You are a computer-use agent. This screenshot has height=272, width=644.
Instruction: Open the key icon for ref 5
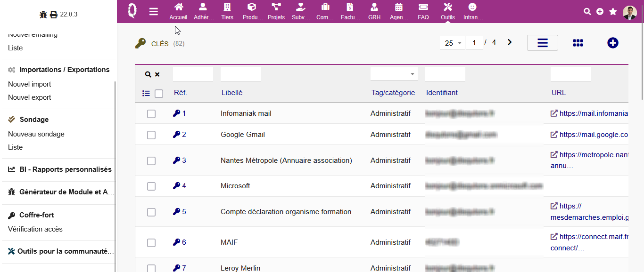[x=176, y=211]
